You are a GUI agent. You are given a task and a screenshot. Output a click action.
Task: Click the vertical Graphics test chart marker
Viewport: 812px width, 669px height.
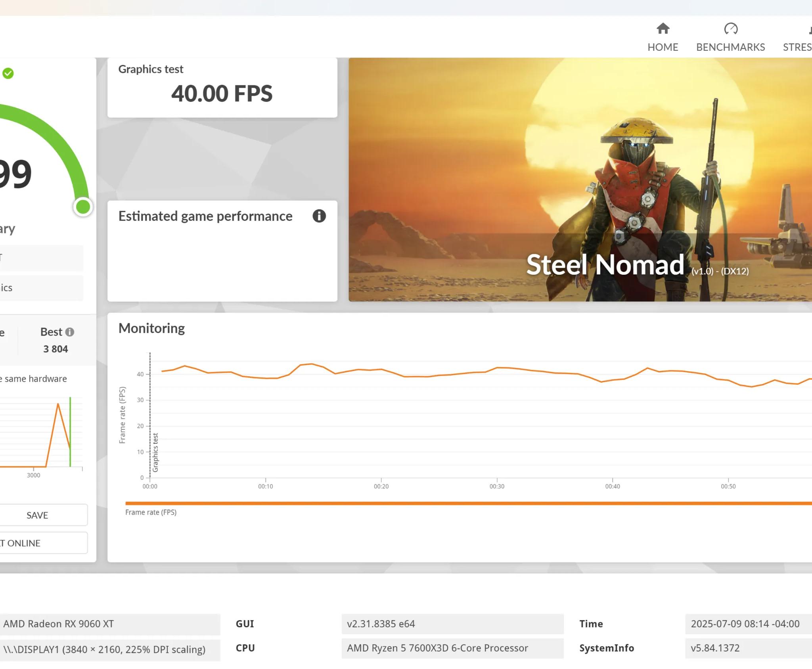155,452
